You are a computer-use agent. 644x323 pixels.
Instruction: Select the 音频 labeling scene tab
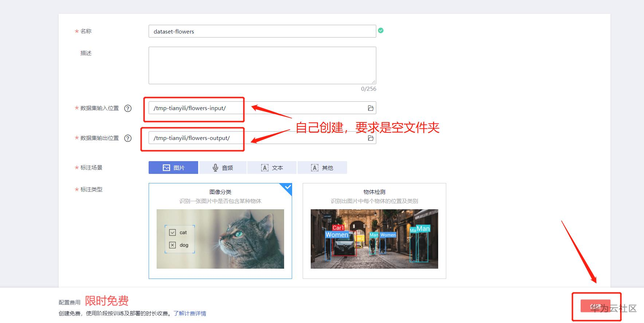click(x=223, y=168)
